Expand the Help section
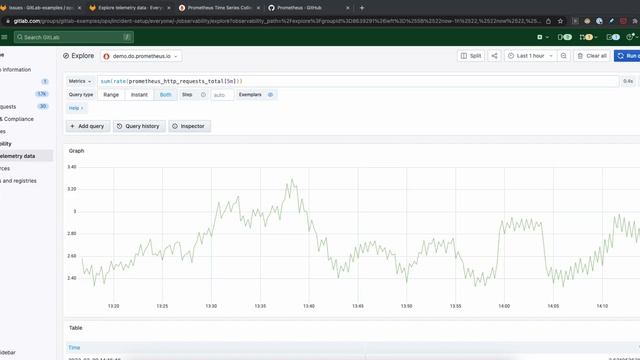 tap(76, 108)
